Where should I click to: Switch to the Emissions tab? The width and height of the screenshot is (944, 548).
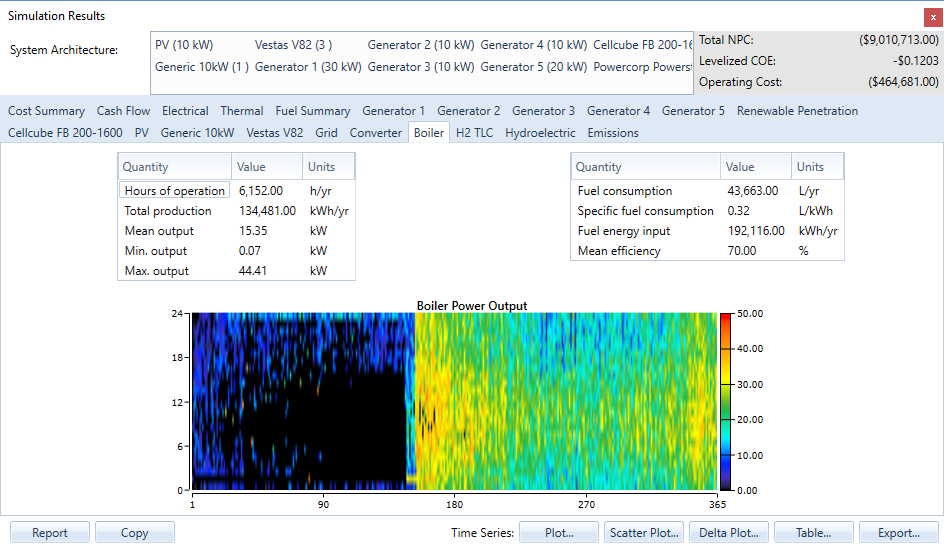612,133
